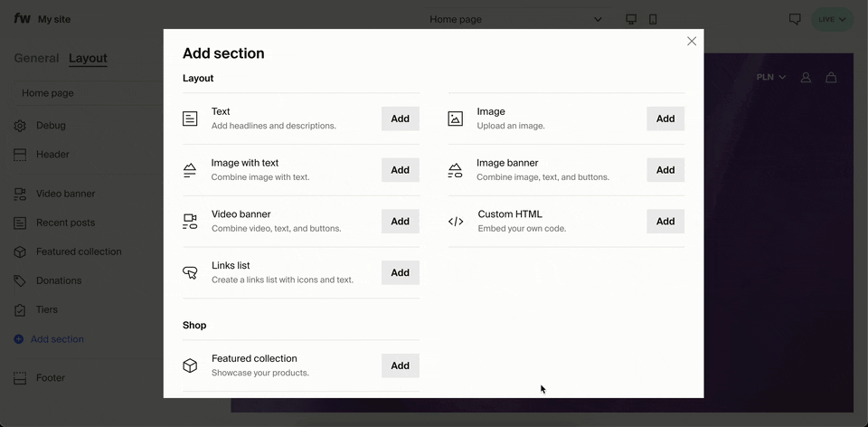Click the Custom HTML code icon
Viewport: 868px width, 427px height.
(x=456, y=222)
